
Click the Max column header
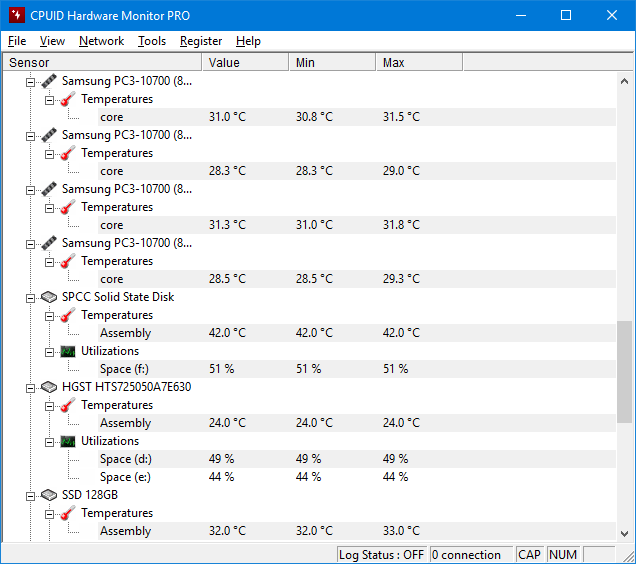[x=419, y=62]
